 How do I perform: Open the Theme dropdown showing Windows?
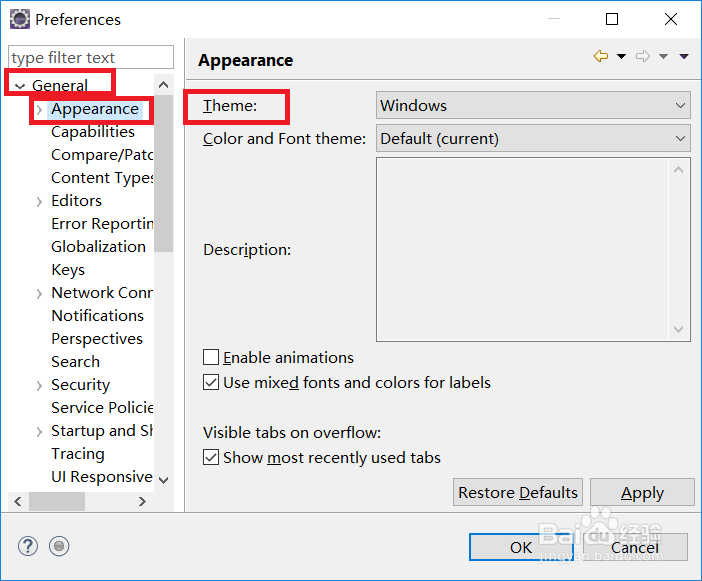click(534, 105)
